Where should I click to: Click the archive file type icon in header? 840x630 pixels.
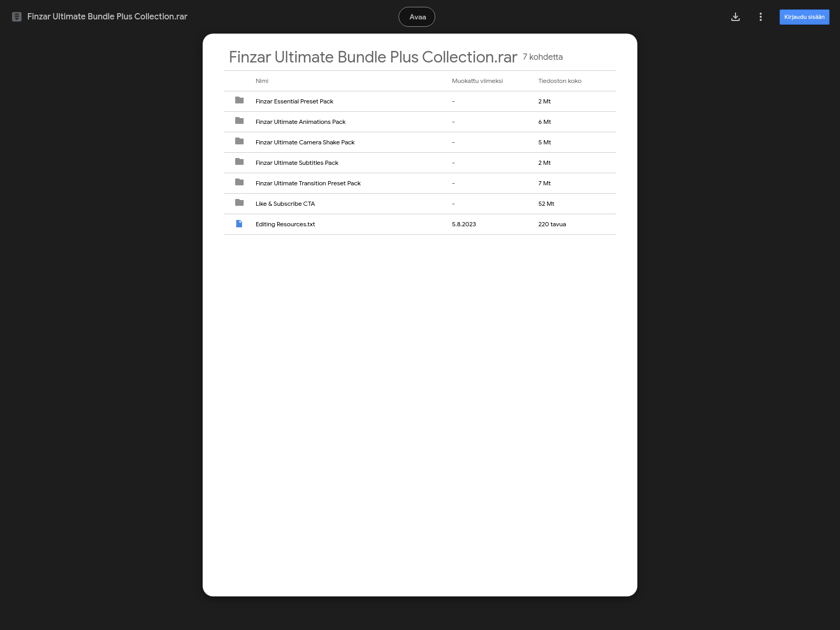pyautogui.click(x=17, y=17)
